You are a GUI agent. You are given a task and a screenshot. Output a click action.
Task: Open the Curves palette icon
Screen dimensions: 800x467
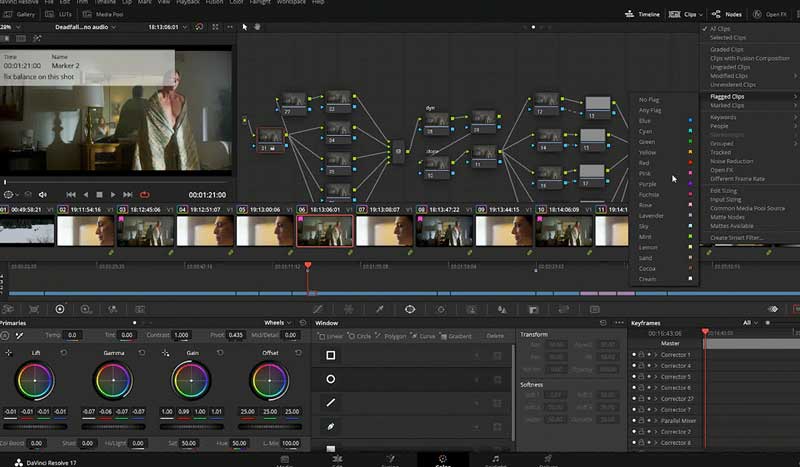point(318,309)
